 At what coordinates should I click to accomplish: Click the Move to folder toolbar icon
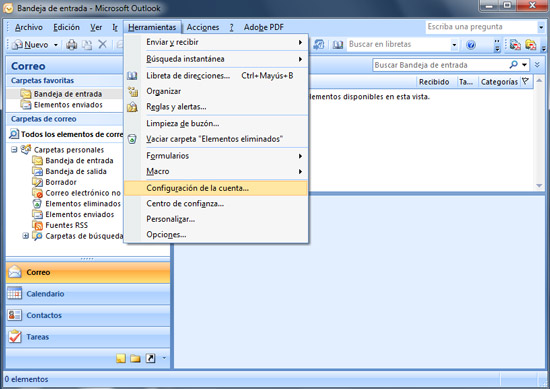[87, 45]
